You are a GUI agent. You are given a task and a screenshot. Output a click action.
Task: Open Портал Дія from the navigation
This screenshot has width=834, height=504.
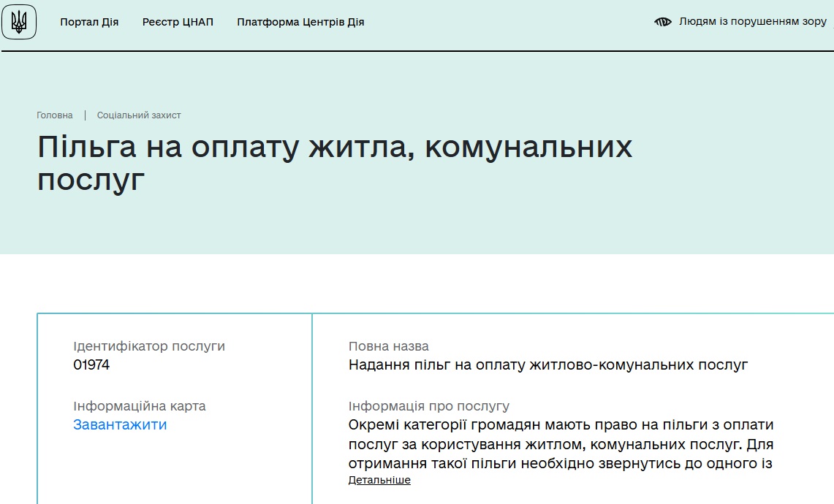90,22
